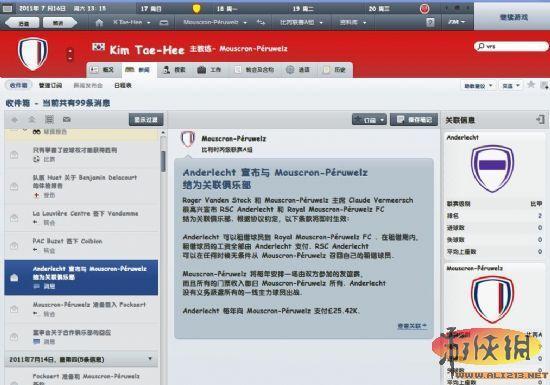Click the add icon right of the star

pyautogui.click(x=544, y=85)
